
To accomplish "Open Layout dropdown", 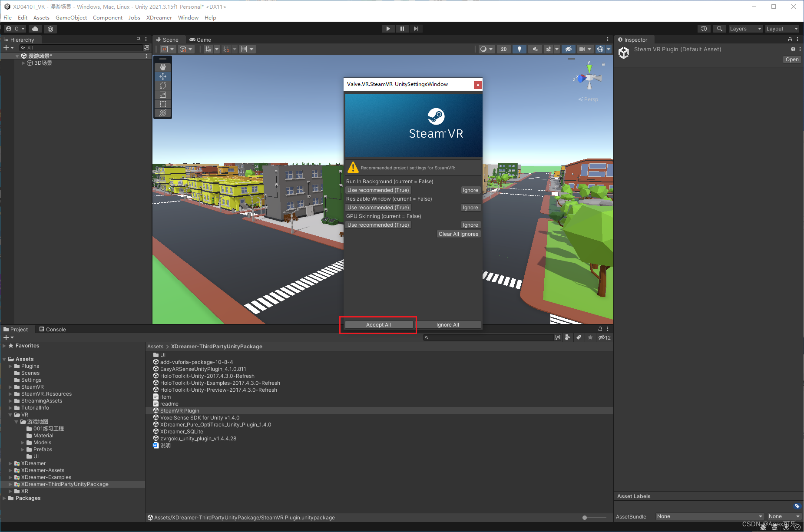I will (782, 29).
